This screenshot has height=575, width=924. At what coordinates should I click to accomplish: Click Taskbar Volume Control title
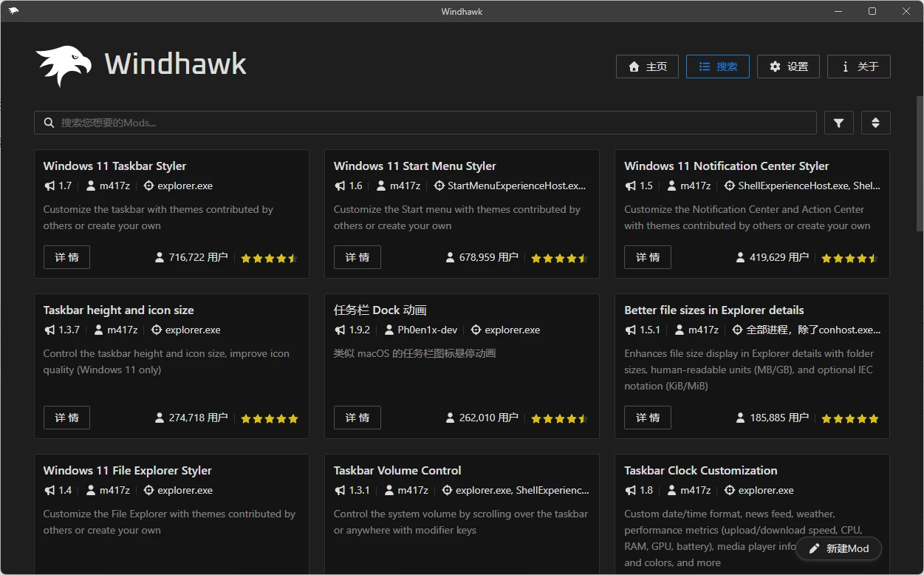(397, 470)
